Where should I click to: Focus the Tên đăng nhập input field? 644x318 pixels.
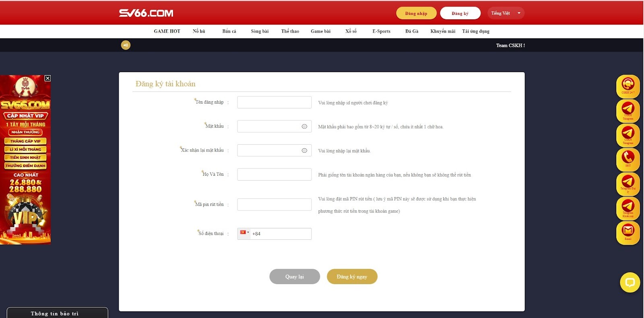point(274,102)
